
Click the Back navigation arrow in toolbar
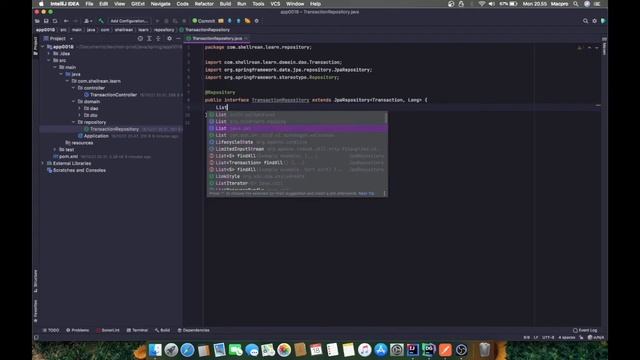[x=66, y=21]
